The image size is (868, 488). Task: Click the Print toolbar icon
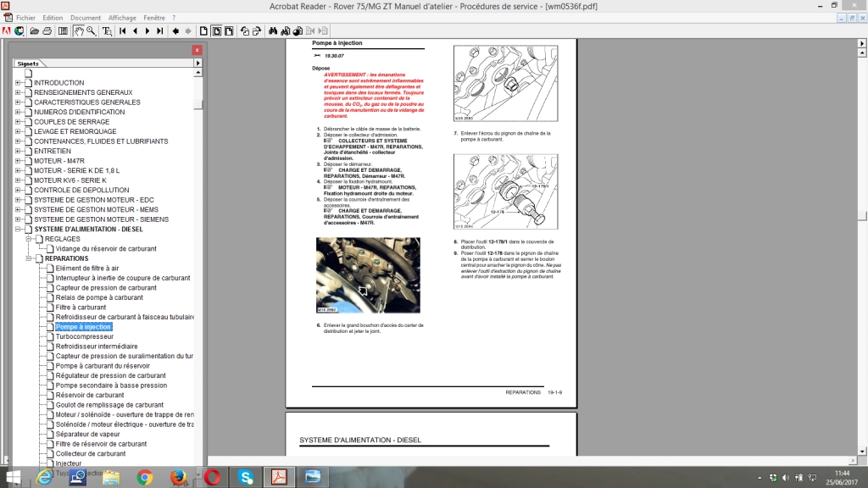coord(47,31)
